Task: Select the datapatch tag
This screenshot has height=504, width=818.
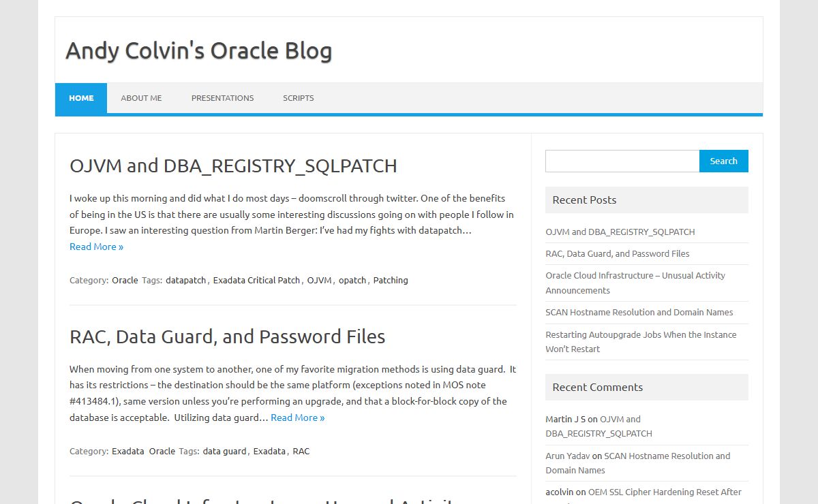Action: [x=185, y=280]
